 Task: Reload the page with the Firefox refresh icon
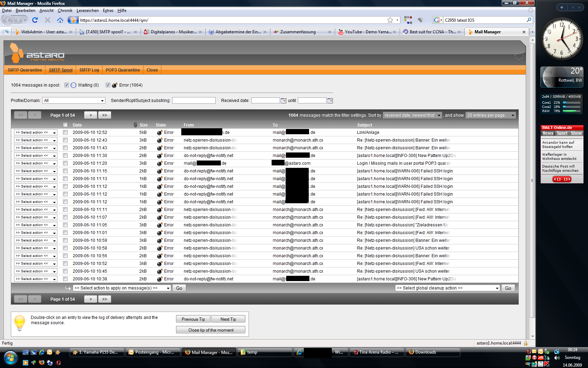tap(35, 20)
